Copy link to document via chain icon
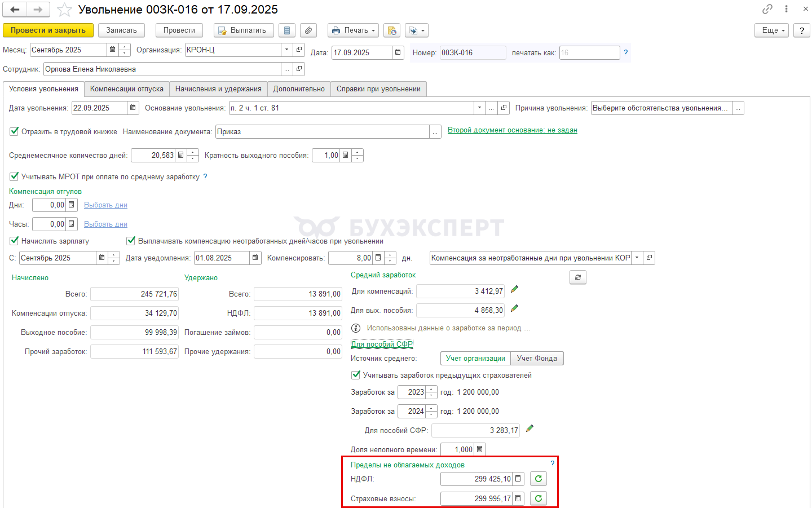The height and width of the screenshot is (508, 812). point(767,9)
